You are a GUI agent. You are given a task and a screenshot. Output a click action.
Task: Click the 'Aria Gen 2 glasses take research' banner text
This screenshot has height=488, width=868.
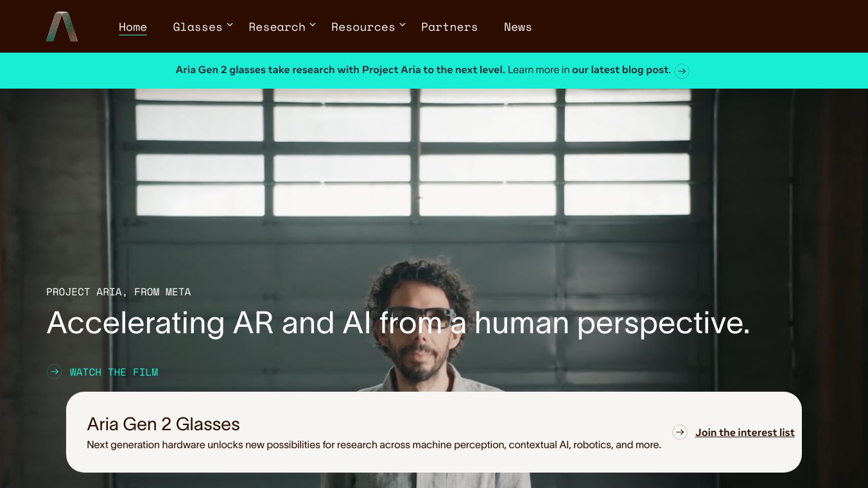340,70
